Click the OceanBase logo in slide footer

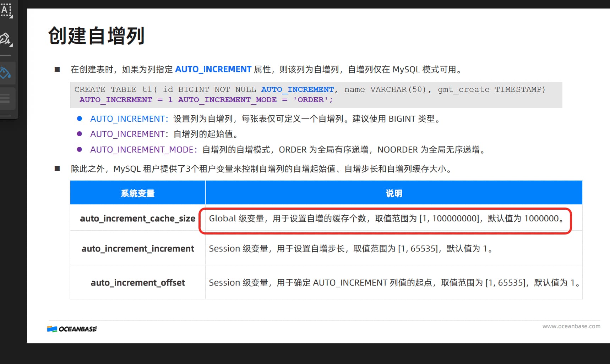pyautogui.click(x=72, y=329)
